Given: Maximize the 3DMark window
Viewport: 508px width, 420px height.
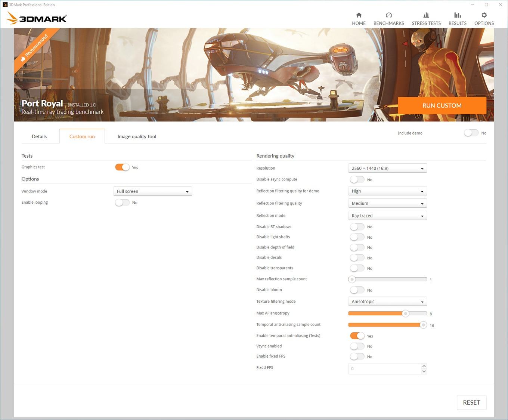Looking at the screenshot, I should (x=486, y=5).
